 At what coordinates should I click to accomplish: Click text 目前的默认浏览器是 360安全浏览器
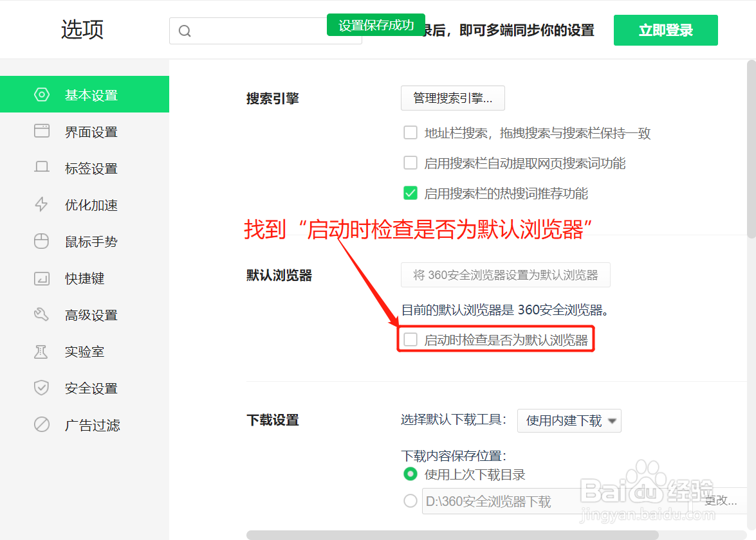click(505, 310)
